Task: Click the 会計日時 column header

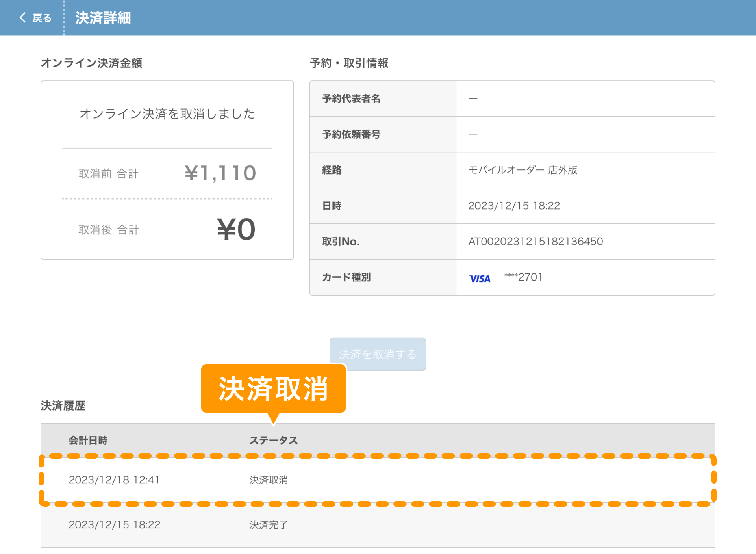Action: (88, 440)
